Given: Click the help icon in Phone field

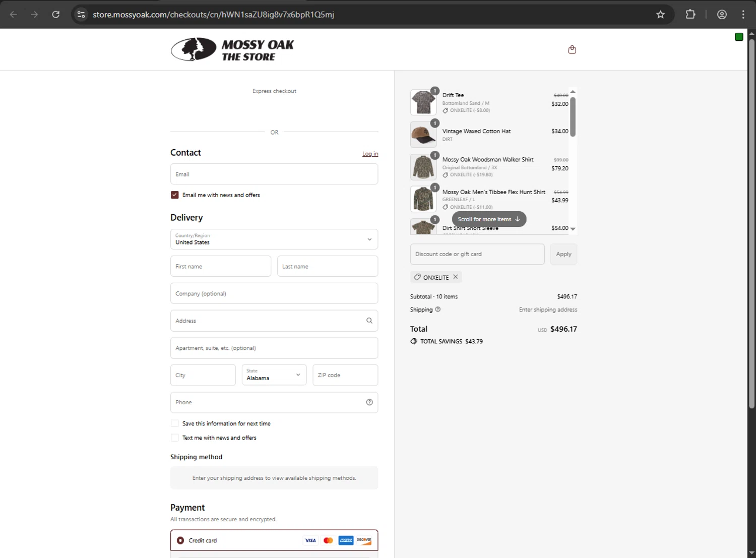Looking at the screenshot, I should [x=369, y=402].
